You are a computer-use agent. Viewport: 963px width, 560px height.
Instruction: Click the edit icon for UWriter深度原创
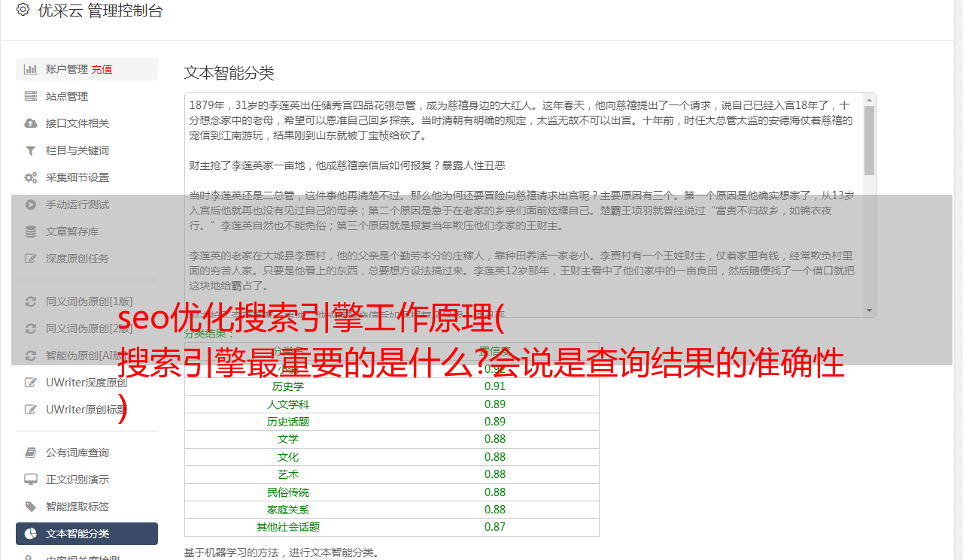pyautogui.click(x=31, y=383)
